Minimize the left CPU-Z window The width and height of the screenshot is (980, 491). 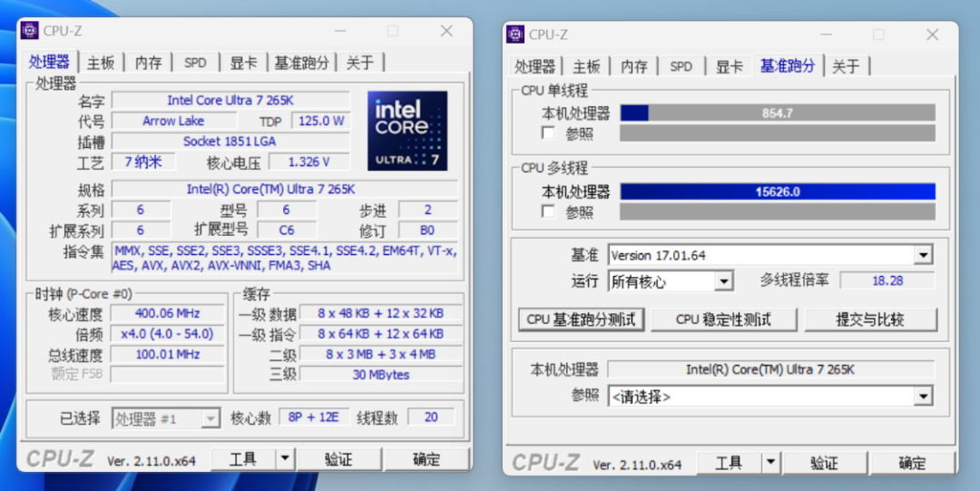pos(340,31)
